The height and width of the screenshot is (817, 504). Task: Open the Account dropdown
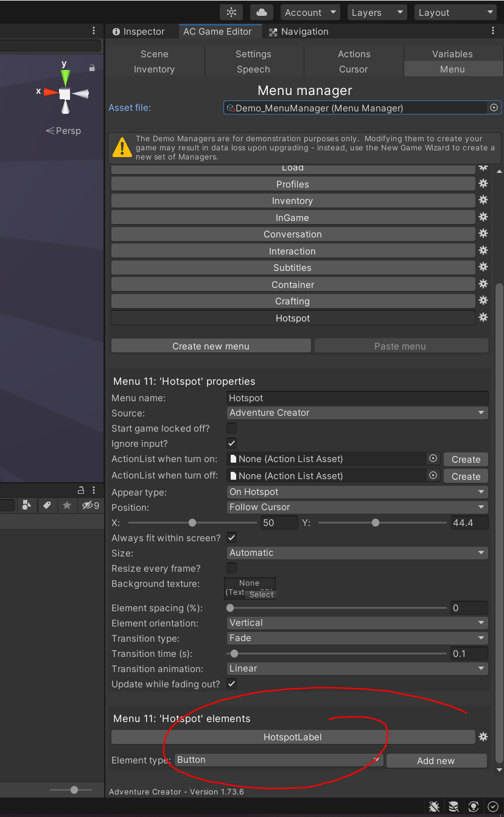(310, 12)
